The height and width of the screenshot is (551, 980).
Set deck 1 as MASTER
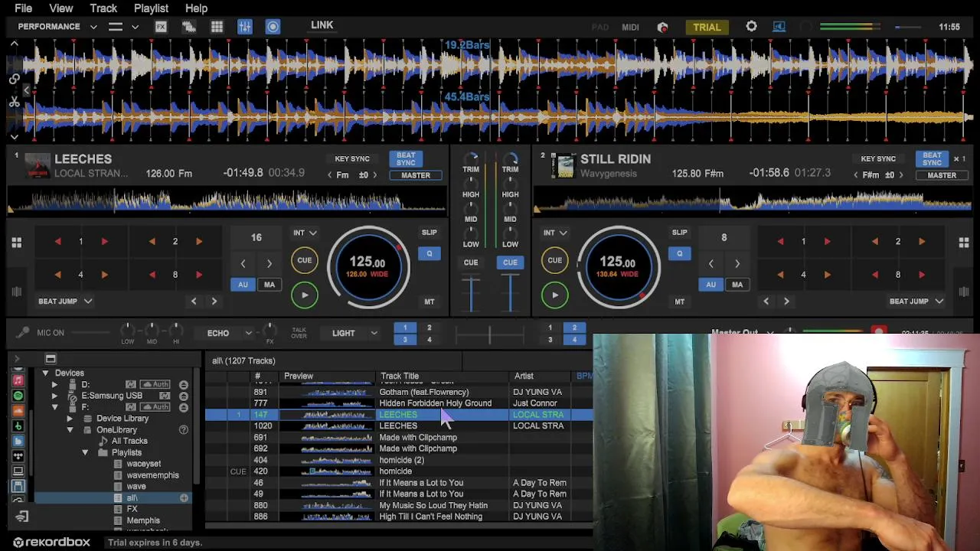[416, 175]
